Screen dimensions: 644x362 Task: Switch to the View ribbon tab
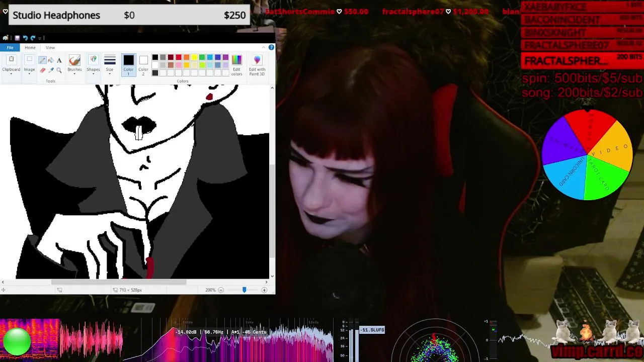(50, 47)
